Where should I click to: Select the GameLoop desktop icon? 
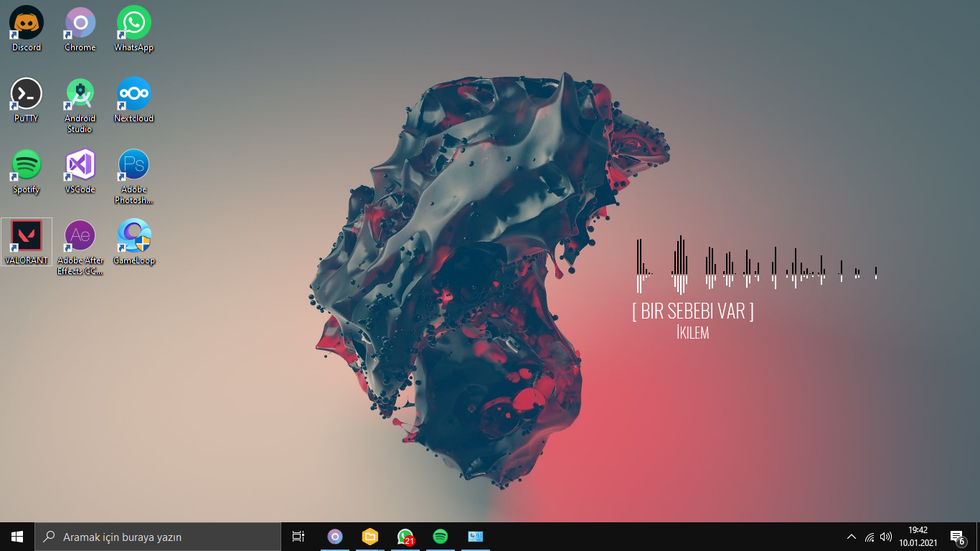[x=134, y=242]
